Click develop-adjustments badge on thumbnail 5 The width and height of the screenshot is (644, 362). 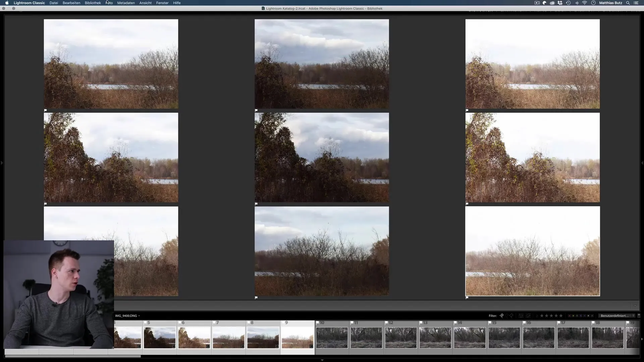pyautogui.click(x=173, y=346)
